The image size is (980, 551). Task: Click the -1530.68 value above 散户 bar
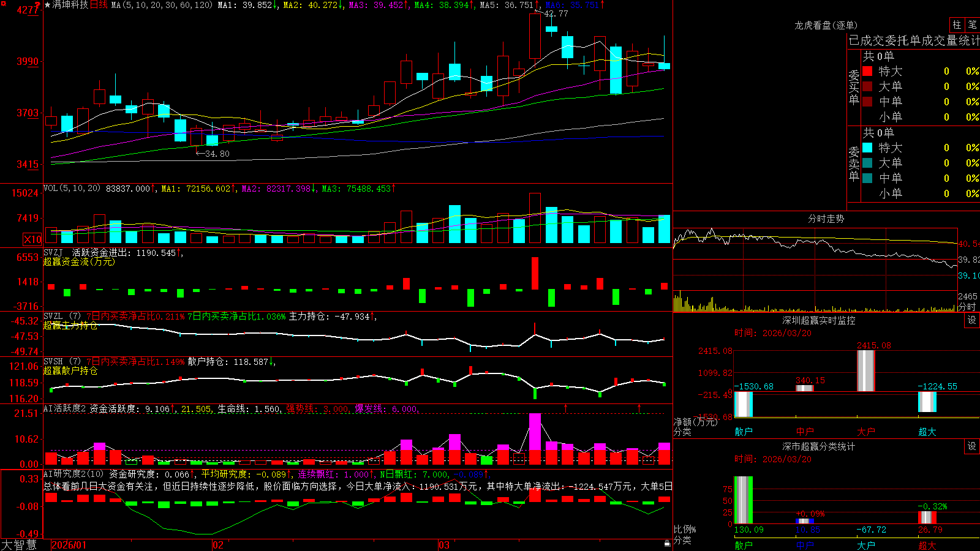754,386
